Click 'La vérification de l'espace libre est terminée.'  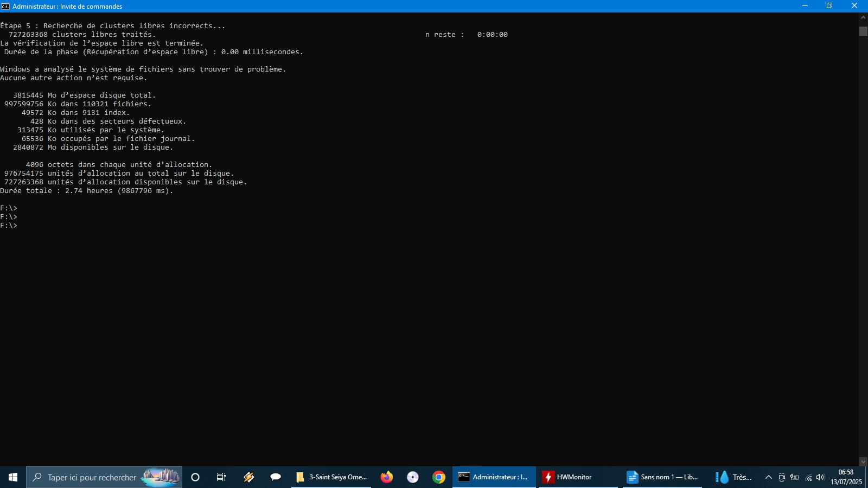coord(101,43)
